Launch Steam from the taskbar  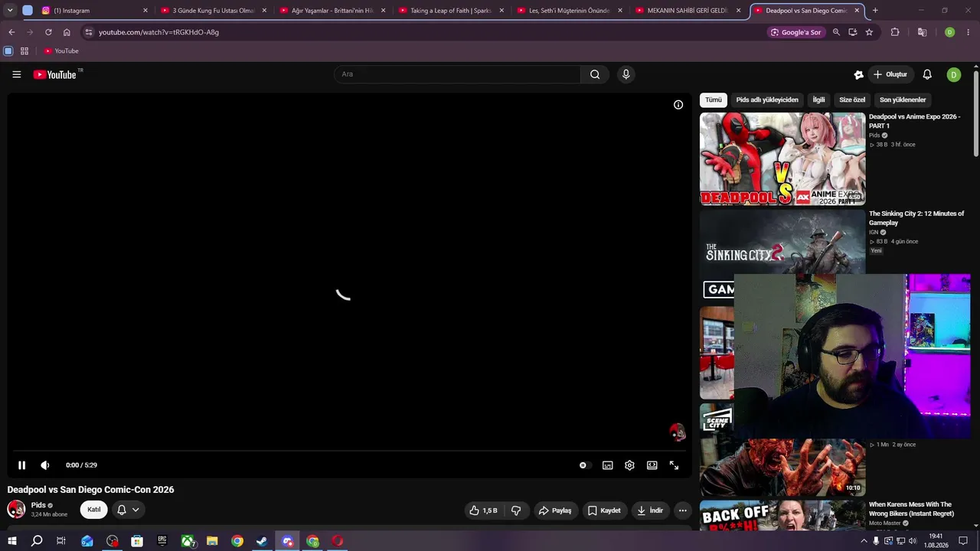pos(262,541)
